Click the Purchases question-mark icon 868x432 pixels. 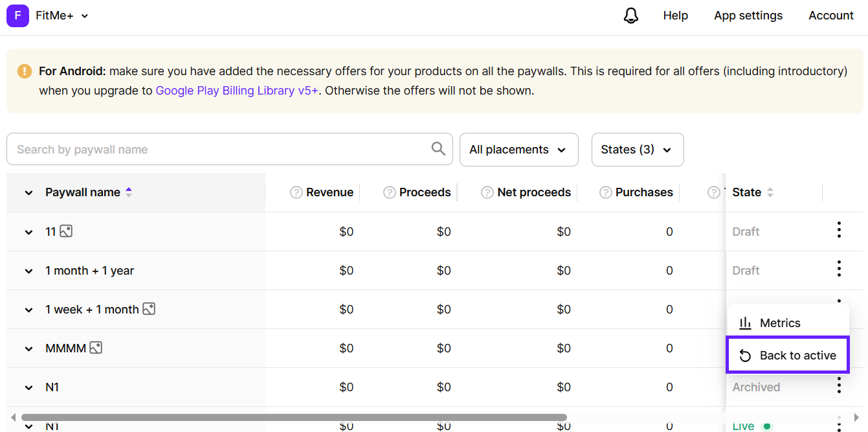coord(606,192)
